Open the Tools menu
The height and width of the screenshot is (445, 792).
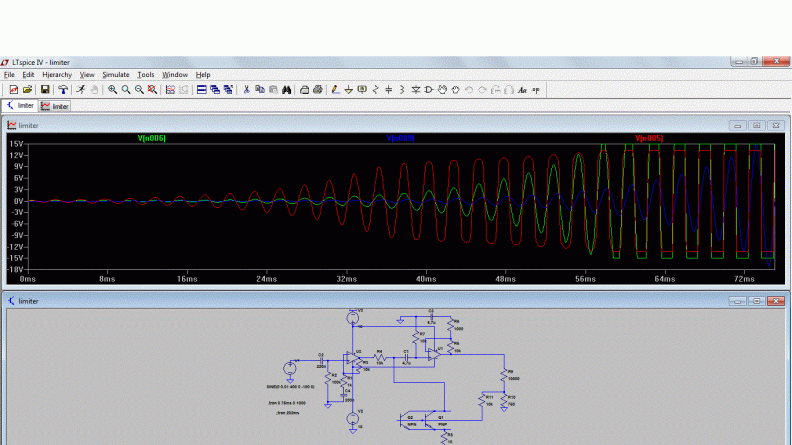tap(146, 74)
